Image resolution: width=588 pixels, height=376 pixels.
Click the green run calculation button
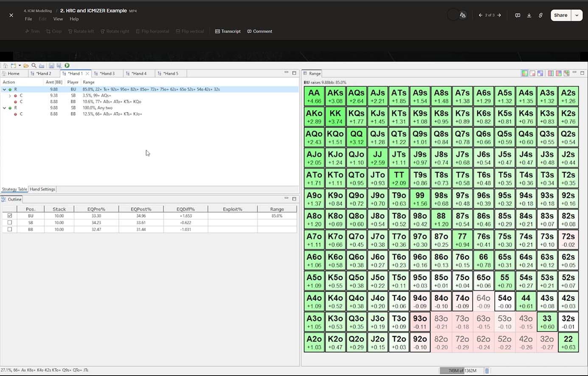67,65
